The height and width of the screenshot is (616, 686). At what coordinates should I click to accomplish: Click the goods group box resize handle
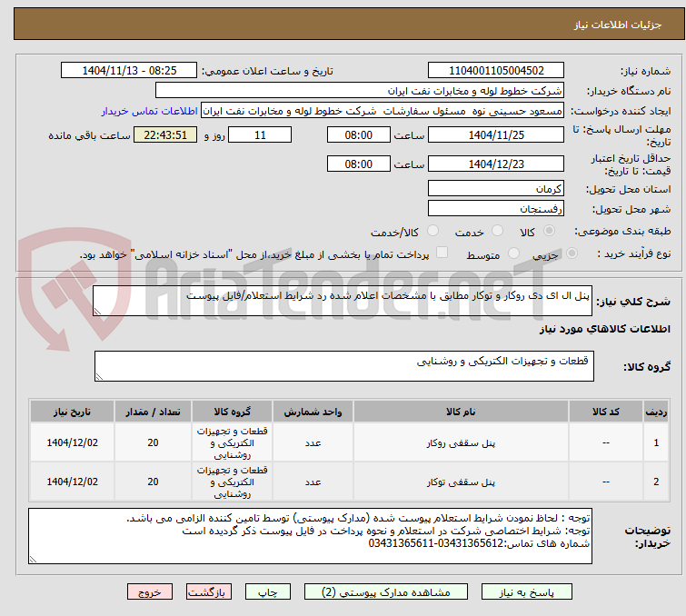(x=99, y=377)
